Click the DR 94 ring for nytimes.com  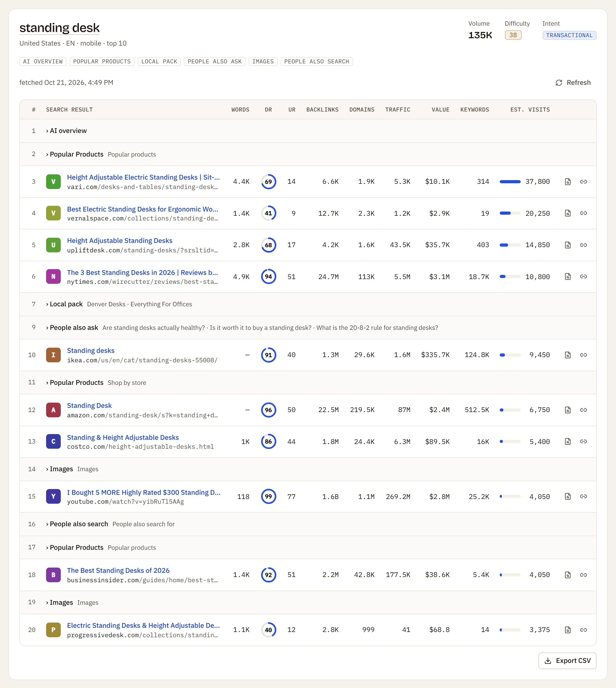(x=268, y=276)
